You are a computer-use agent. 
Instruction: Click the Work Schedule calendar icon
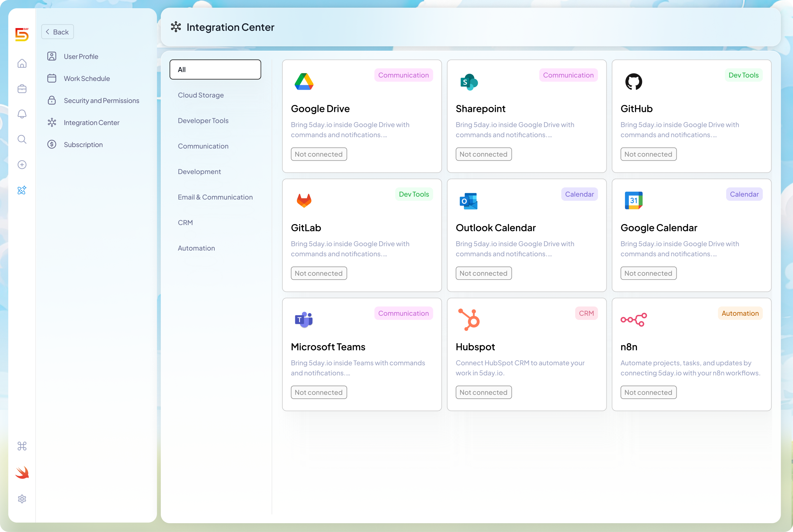tap(52, 78)
